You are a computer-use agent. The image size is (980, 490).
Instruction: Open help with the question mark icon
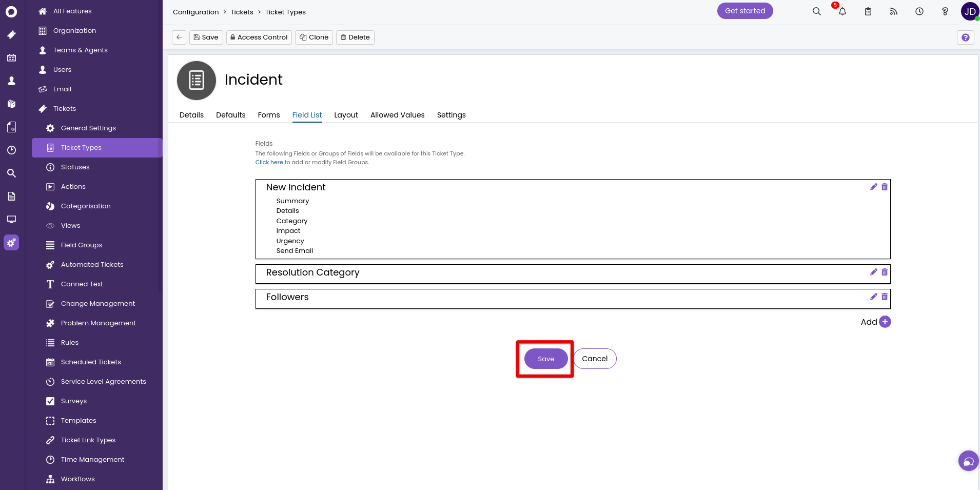pos(945,11)
